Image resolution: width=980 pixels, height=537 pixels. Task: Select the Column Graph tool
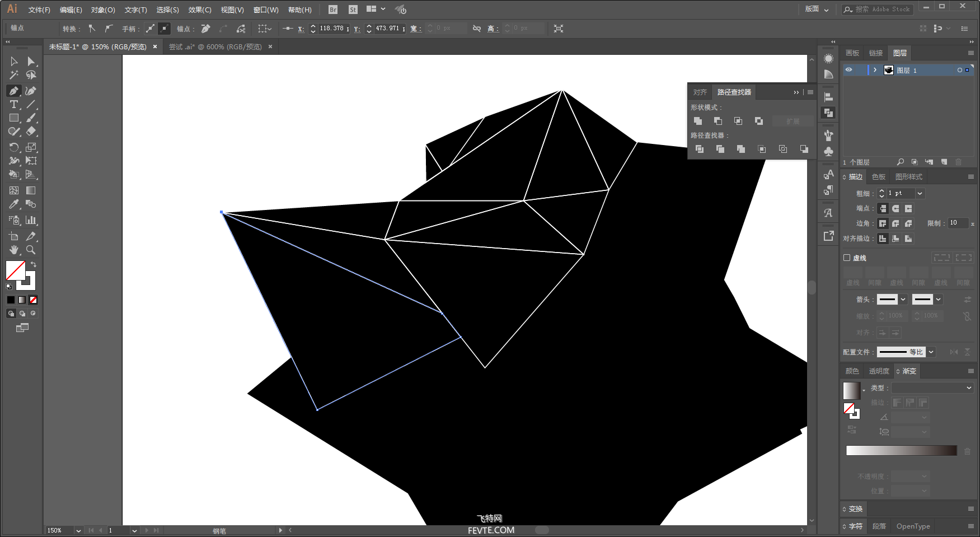click(31, 220)
